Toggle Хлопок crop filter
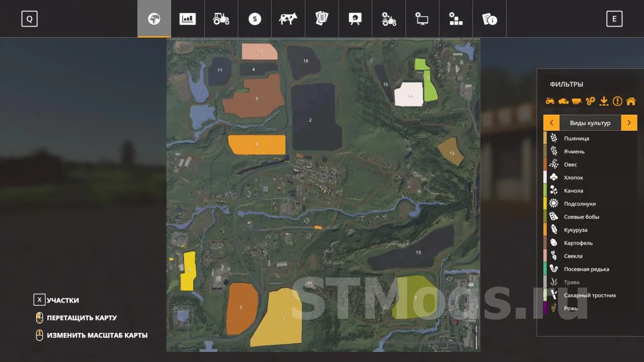Image resolution: width=644 pixels, height=362 pixels. coord(590,177)
